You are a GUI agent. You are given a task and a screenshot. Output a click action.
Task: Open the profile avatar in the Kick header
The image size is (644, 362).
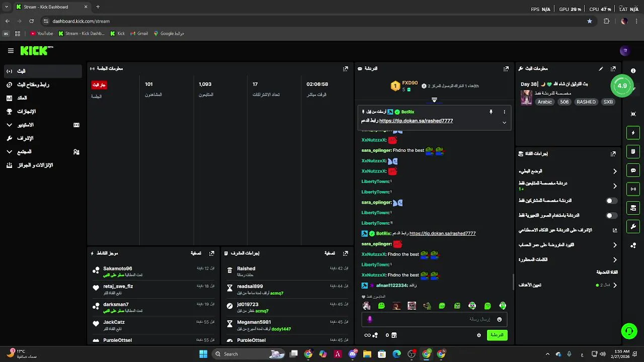(625, 51)
